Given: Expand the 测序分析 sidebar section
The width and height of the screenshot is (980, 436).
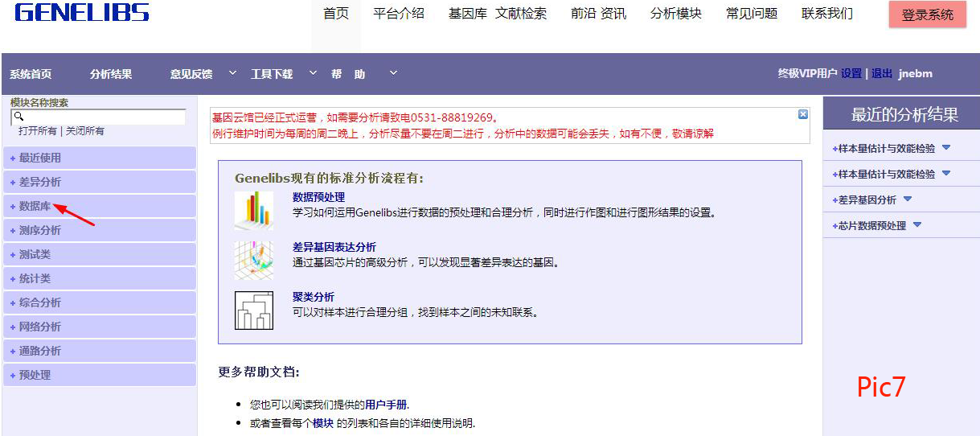Looking at the screenshot, I should pyautogui.click(x=39, y=231).
